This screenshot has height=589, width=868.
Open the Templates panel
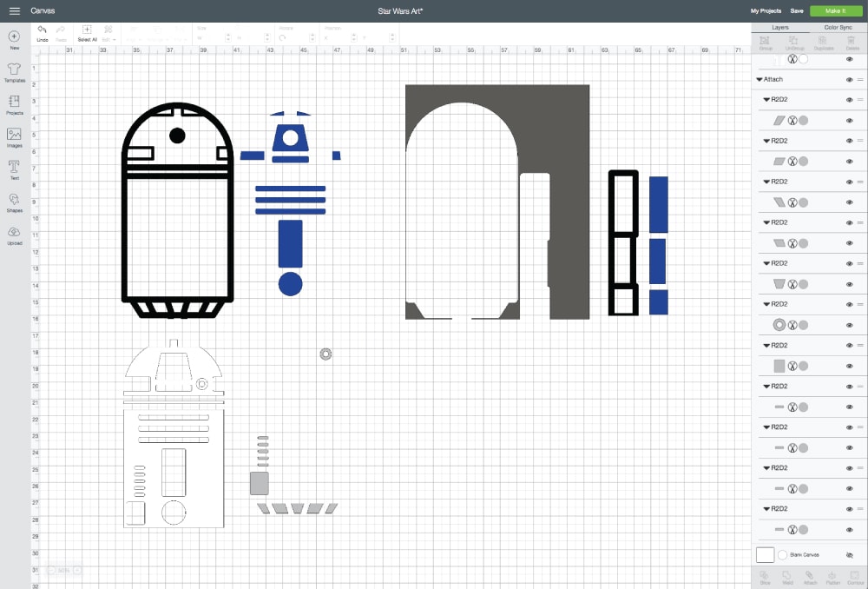14,71
